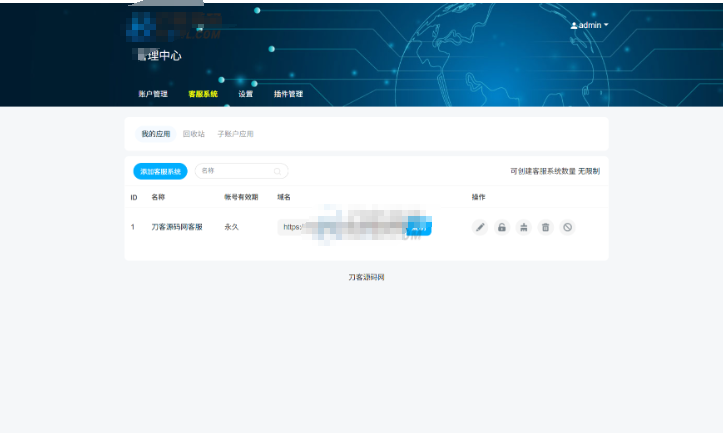Focus the 名称 search input field
The height and width of the screenshot is (433, 723).
coord(241,171)
